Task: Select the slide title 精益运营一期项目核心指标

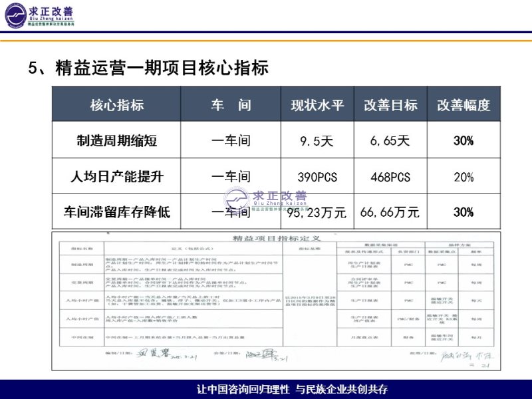Action: (x=148, y=68)
